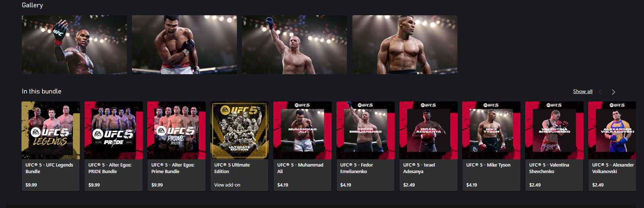Screen dimensions: 644x208
Task: View second gallery image of boxer in white trunks
Action: (184, 45)
